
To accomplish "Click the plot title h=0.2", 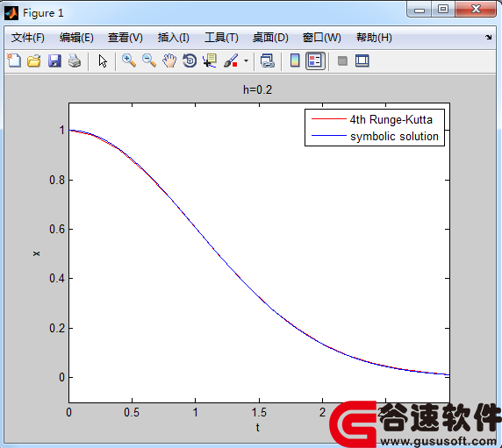I will (x=257, y=89).
